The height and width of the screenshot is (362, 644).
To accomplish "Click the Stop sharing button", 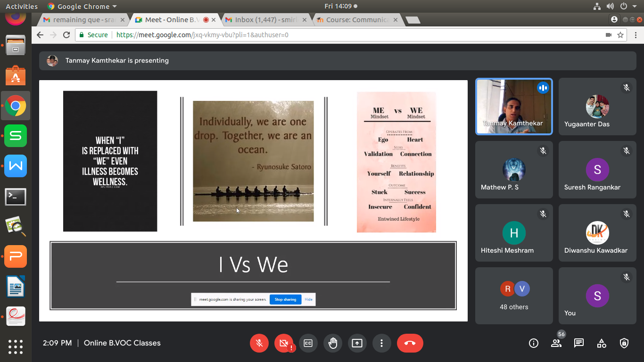I will (285, 299).
